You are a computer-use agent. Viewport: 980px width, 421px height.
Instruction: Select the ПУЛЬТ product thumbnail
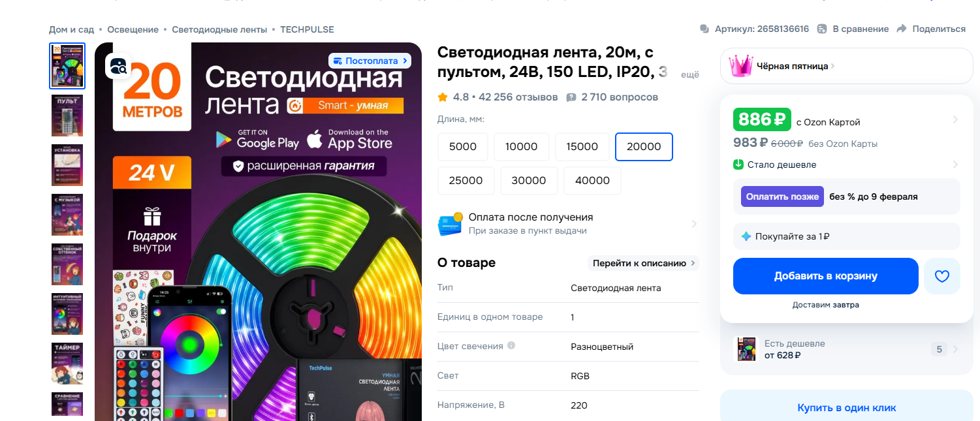(x=67, y=116)
